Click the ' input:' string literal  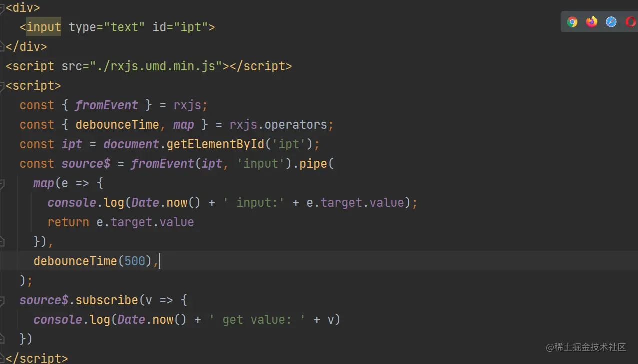[254, 203]
